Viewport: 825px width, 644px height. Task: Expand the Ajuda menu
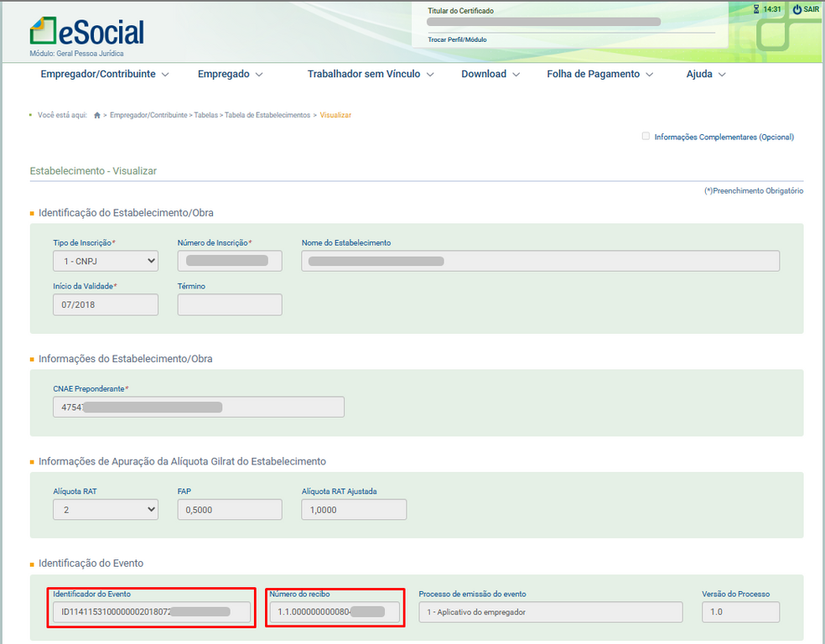pyautogui.click(x=706, y=74)
